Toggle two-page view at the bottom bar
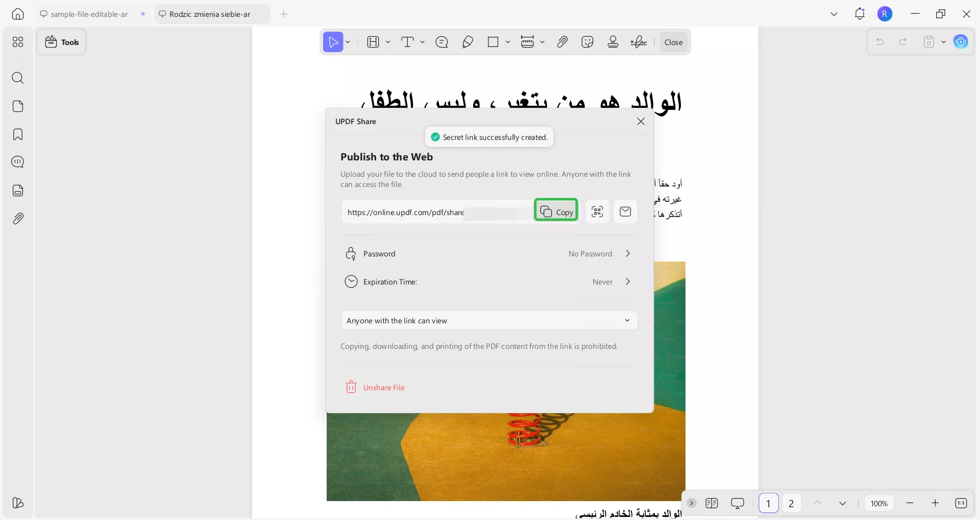Viewport: 980px width, 520px height. (713, 503)
